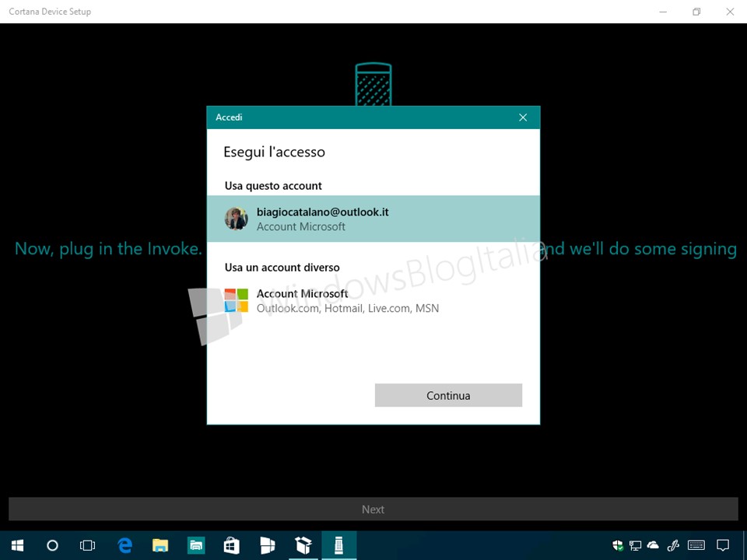
Task: Click the 'Cortana Device Setup' window title
Action: click(x=50, y=12)
